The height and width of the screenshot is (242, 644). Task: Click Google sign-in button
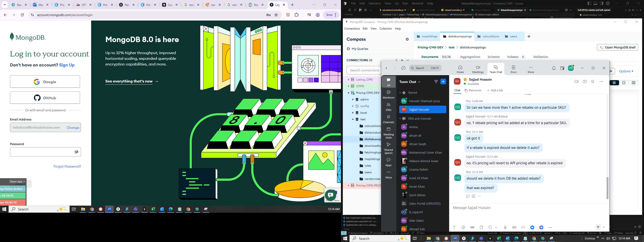[45, 82]
